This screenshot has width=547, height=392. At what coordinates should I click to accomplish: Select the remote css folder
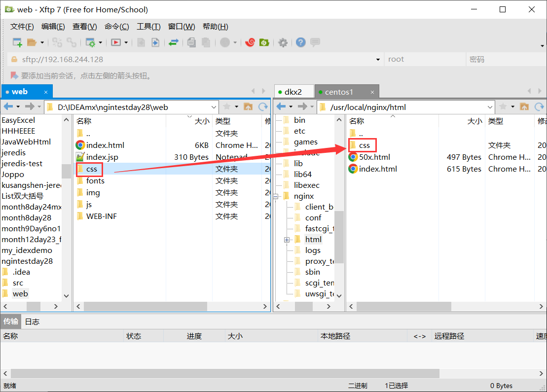coord(364,145)
